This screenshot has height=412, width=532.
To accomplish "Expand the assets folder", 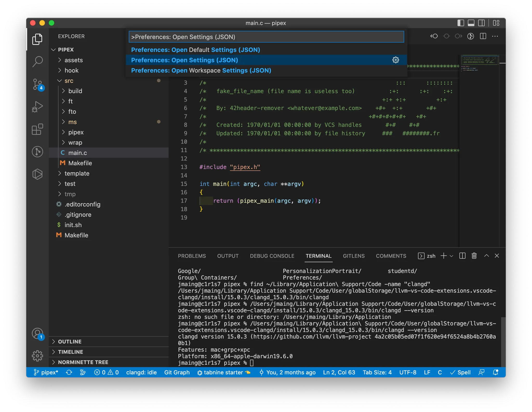I will (x=74, y=60).
